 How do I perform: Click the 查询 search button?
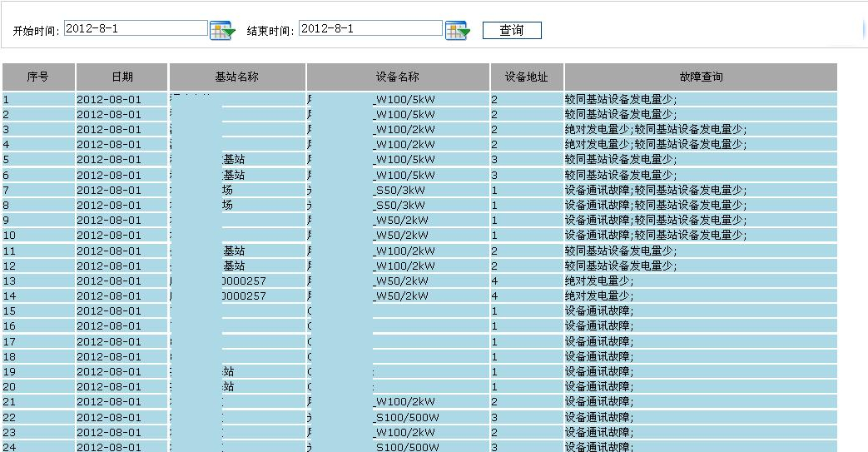pyautogui.click(x=512, y=31)
